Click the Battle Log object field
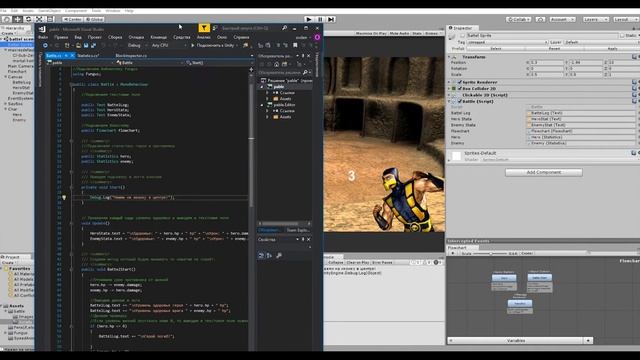This screenshot has width=640, height=360. tap(581, 113)
